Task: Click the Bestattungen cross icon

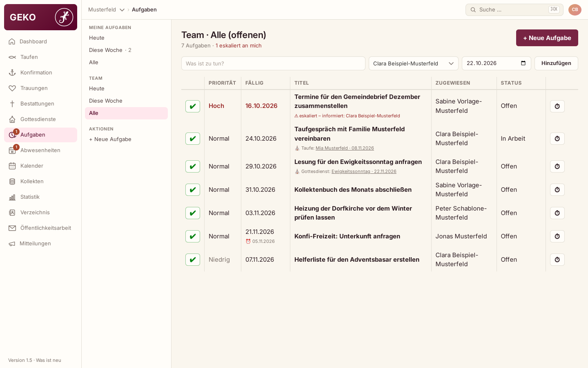Action: pos(12,103)
